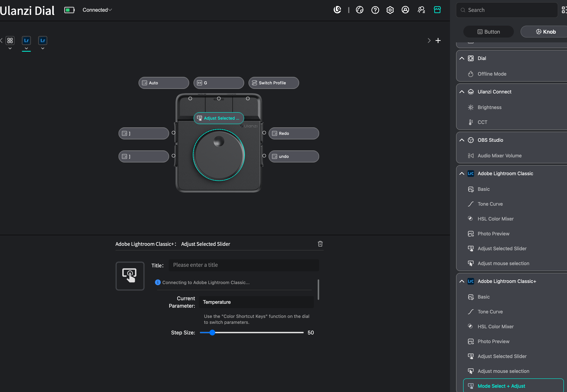Select the Redo key label
Image resolution: width=567 pixels, height=392 pixels.
click(x=294, y=133)
